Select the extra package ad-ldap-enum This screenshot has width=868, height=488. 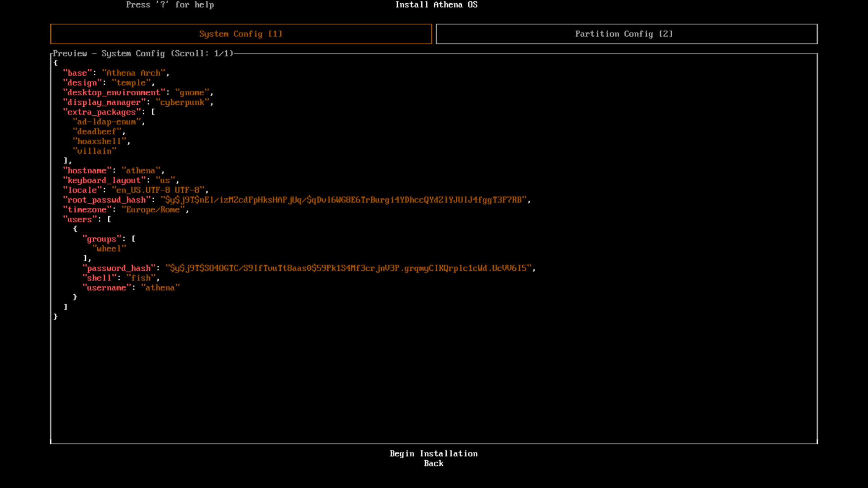[107, 122]
